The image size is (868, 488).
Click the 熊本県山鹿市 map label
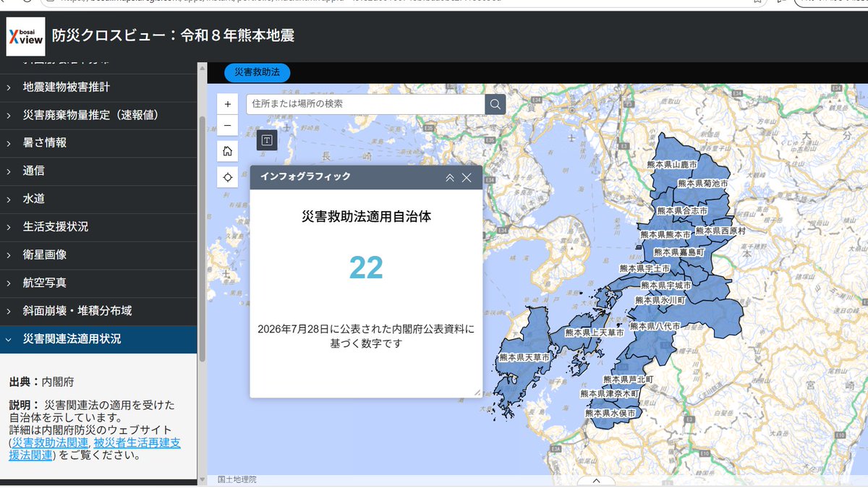673,165
